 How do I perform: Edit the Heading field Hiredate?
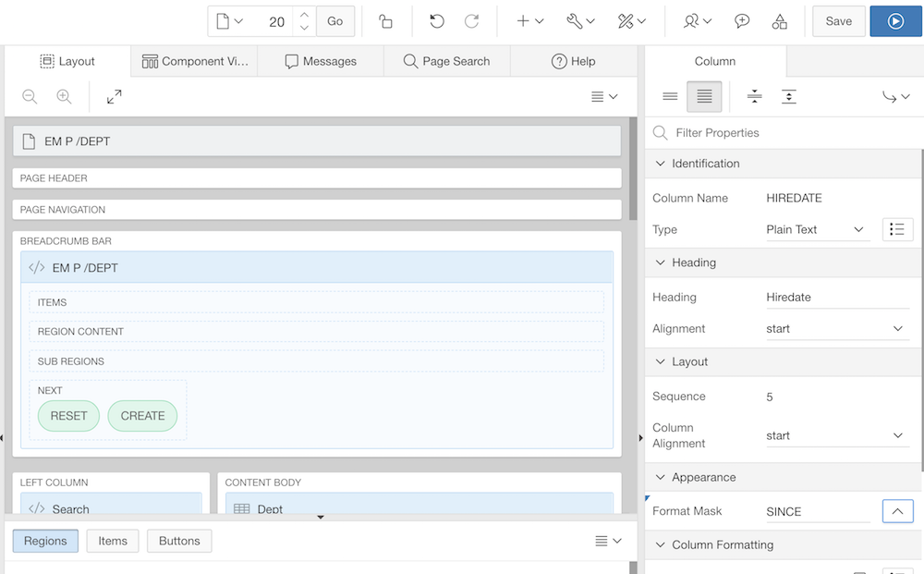pos(837,297)
